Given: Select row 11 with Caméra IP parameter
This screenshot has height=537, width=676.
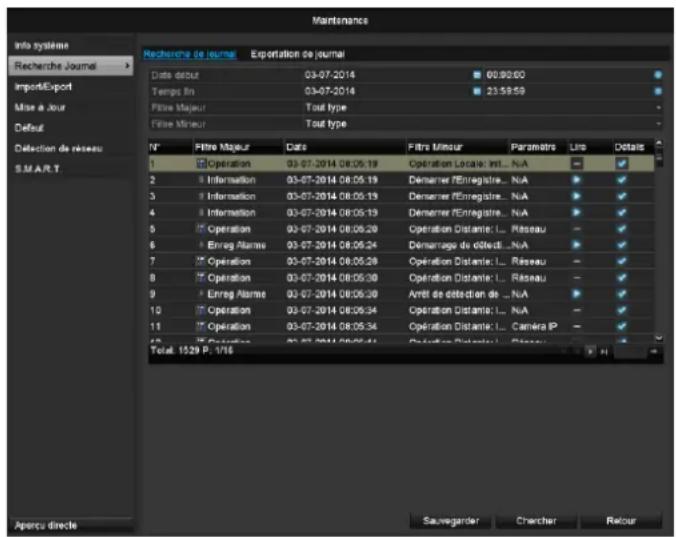Looking at the screenshot, I should coord(401,327).
